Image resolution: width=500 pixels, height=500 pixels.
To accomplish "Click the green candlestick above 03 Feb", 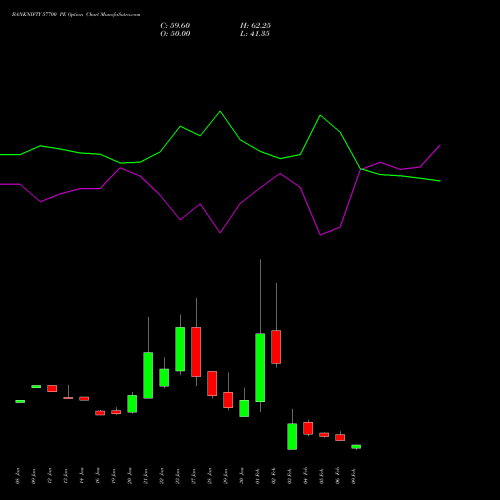I will tap(292, 437).
